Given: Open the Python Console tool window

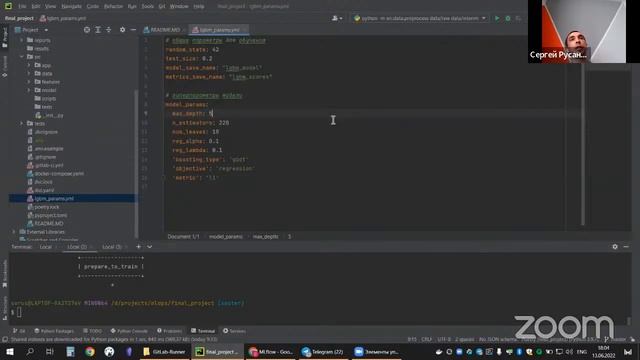Looking at the screenshot, I should (129, 331).
